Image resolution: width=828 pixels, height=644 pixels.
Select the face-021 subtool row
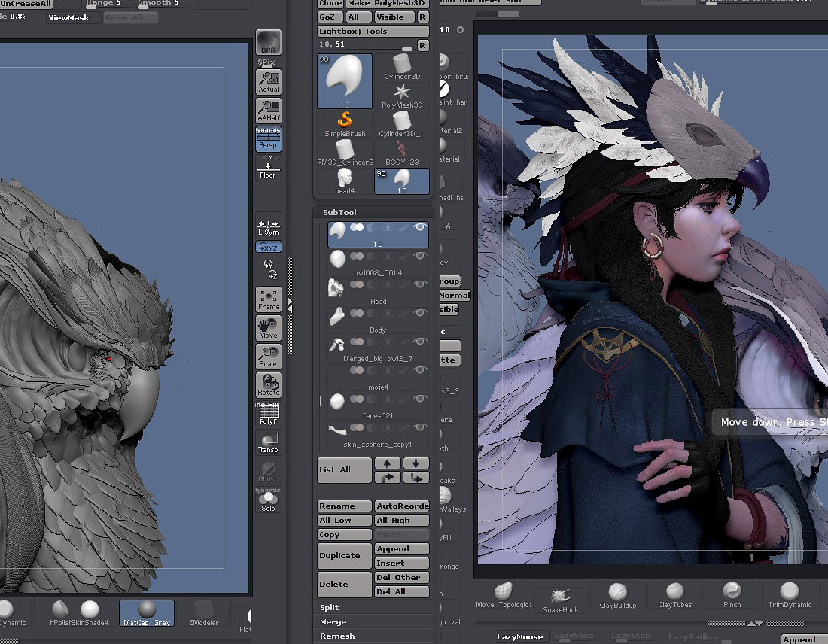click(378, 406)
